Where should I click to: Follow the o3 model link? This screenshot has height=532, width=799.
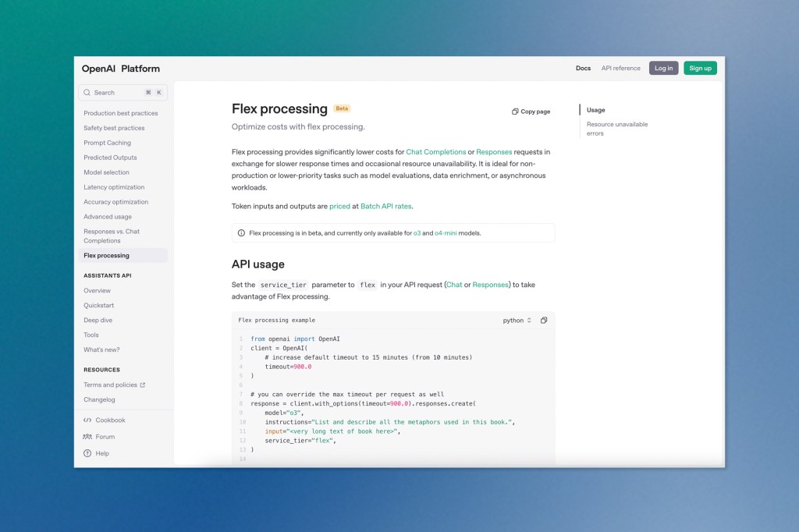pyautogui.click(x=417, y=233)
